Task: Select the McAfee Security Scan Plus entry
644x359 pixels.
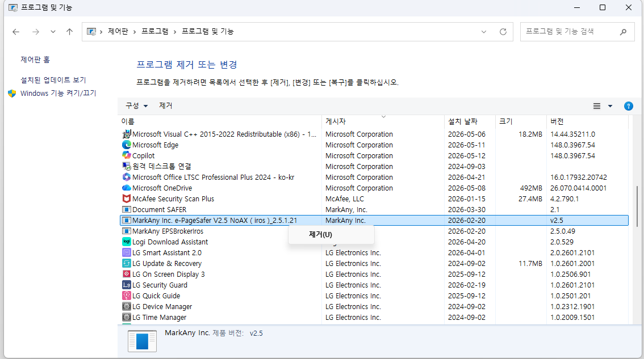Action: click(173, 198)
